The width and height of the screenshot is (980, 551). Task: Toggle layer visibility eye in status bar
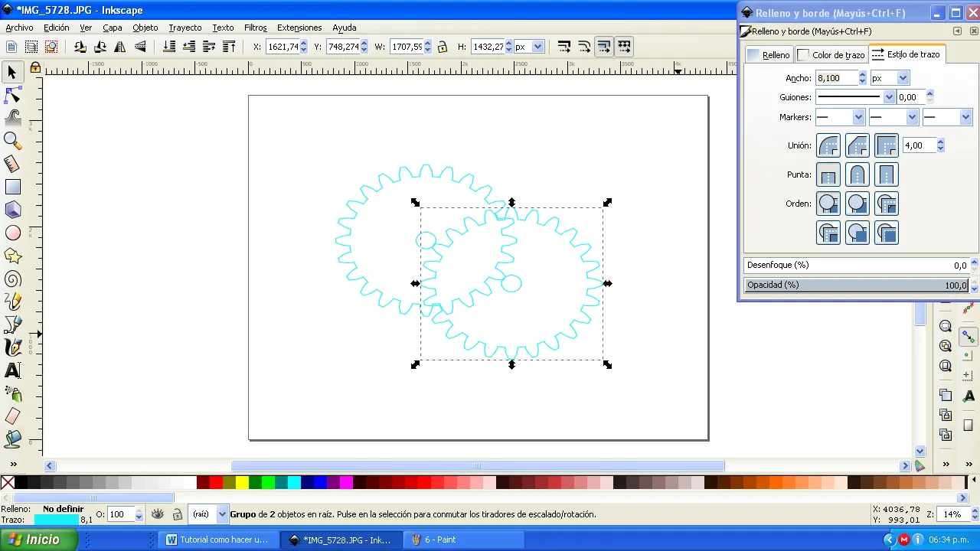[x=157, y=514]
